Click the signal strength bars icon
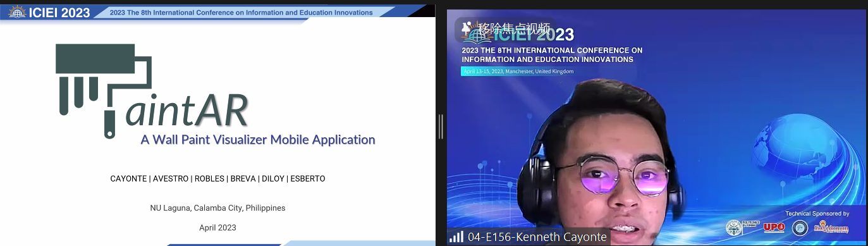868x246 pixels. (456, 237)
